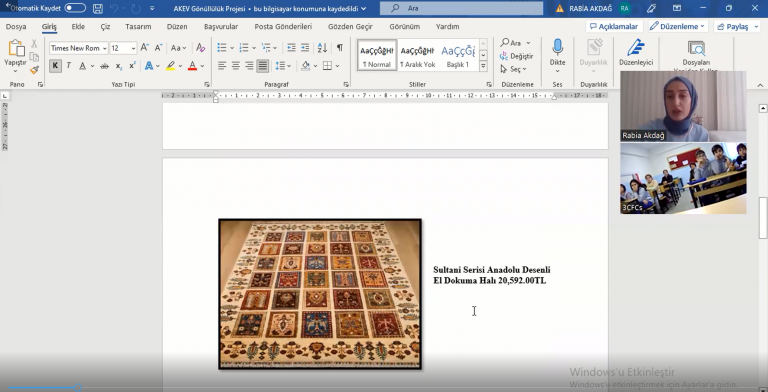
Task: Open the line spacing dropdown
Action: 283,66
